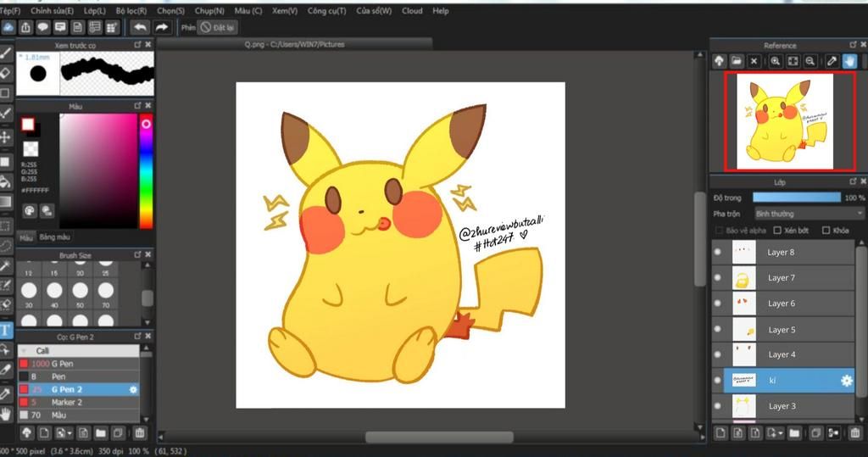The width and height of the screenshot is (868, 457).
Task: Select the Move tool
Action: (x=6, y=137)
